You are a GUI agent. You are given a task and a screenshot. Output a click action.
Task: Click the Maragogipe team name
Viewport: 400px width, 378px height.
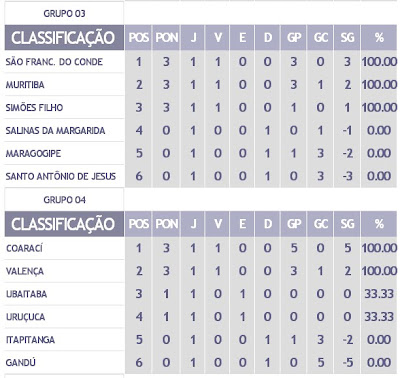tap(33, 154)
